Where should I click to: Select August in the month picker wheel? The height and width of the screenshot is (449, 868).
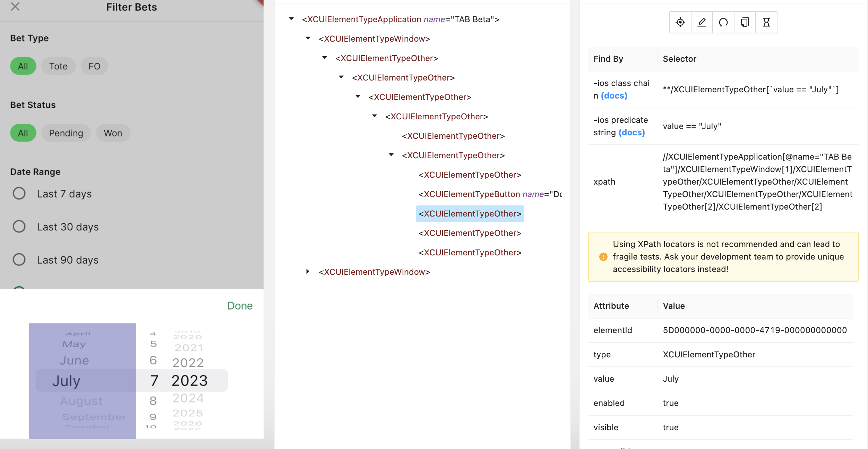point(81,401)
